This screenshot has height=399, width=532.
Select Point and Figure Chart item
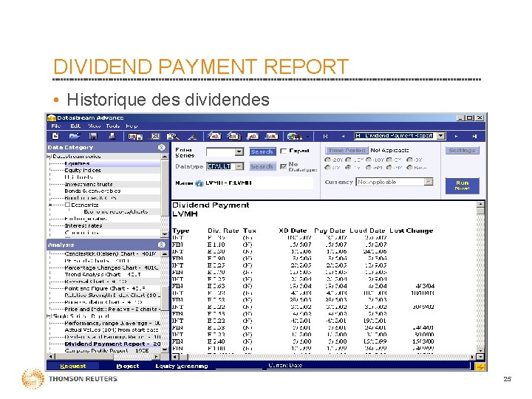[x=105, y=288]
